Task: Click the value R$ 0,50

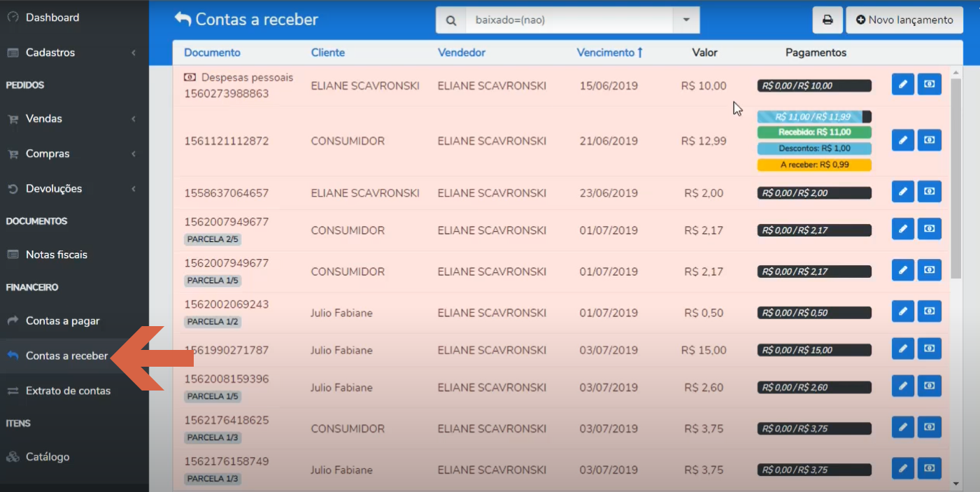Action: (704, 313)
